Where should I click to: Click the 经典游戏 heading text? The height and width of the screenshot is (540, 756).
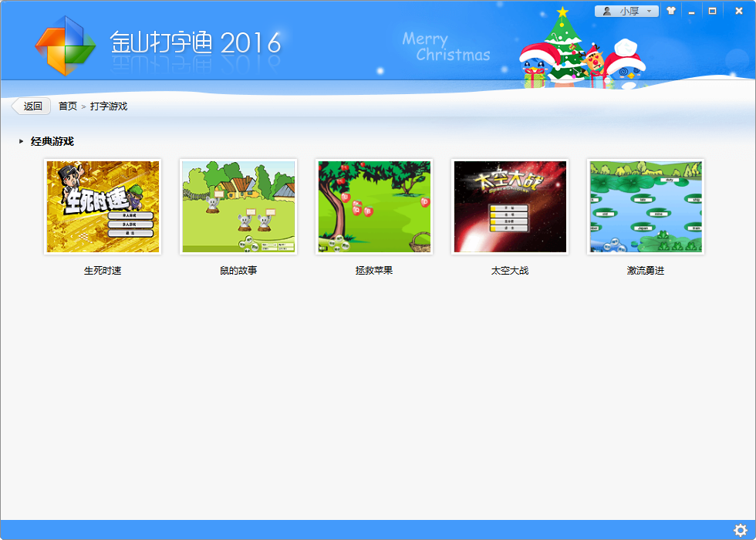click(52, 141)
